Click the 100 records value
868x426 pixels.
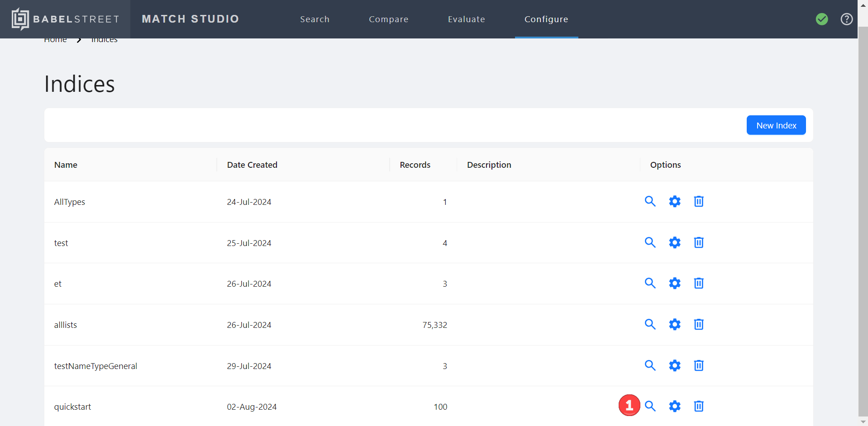(x=440, y=407)
